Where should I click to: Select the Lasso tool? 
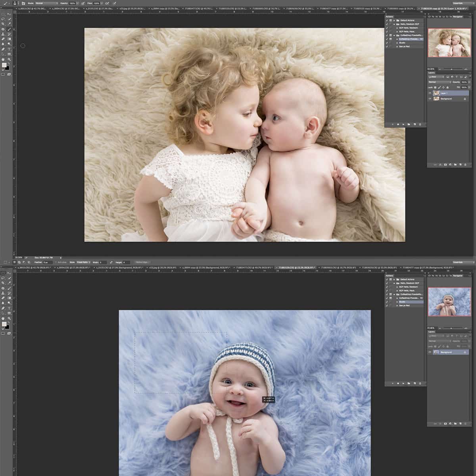pos(3,19)
